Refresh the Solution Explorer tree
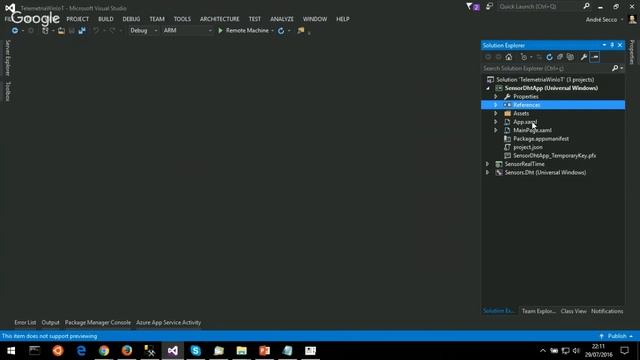Screen dimensions: 640x360 tap(549, 57)
